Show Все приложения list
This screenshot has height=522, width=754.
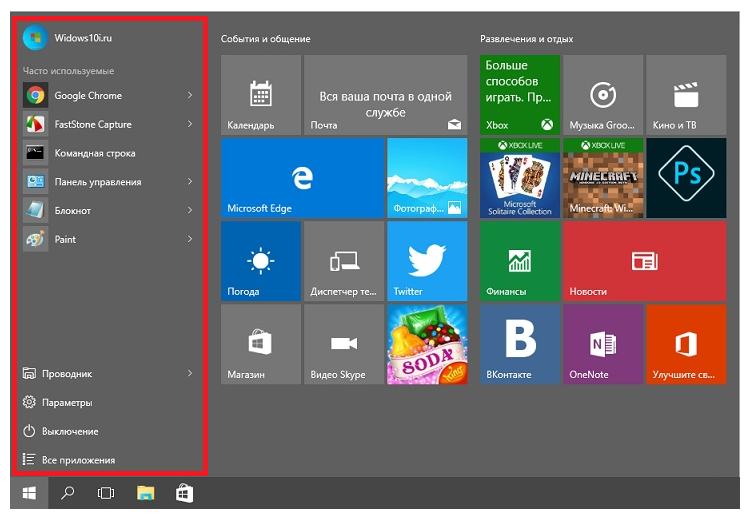click(x=77, y=461)
